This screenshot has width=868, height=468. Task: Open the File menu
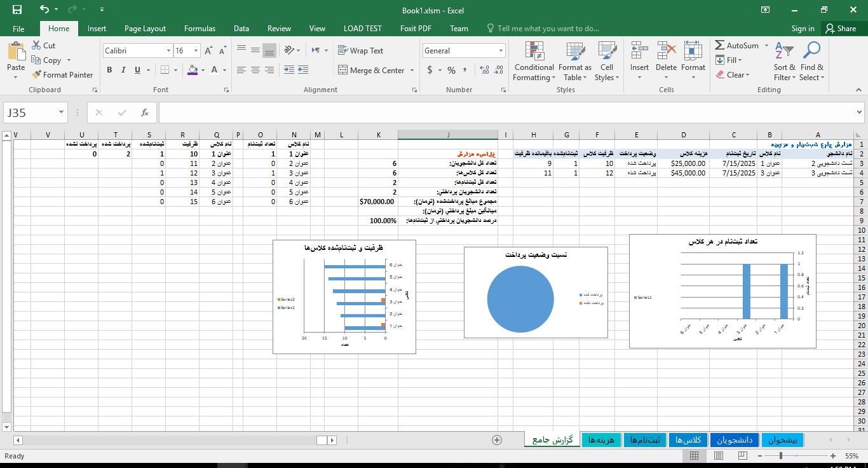pyautogui.click(x=18, y=29)
